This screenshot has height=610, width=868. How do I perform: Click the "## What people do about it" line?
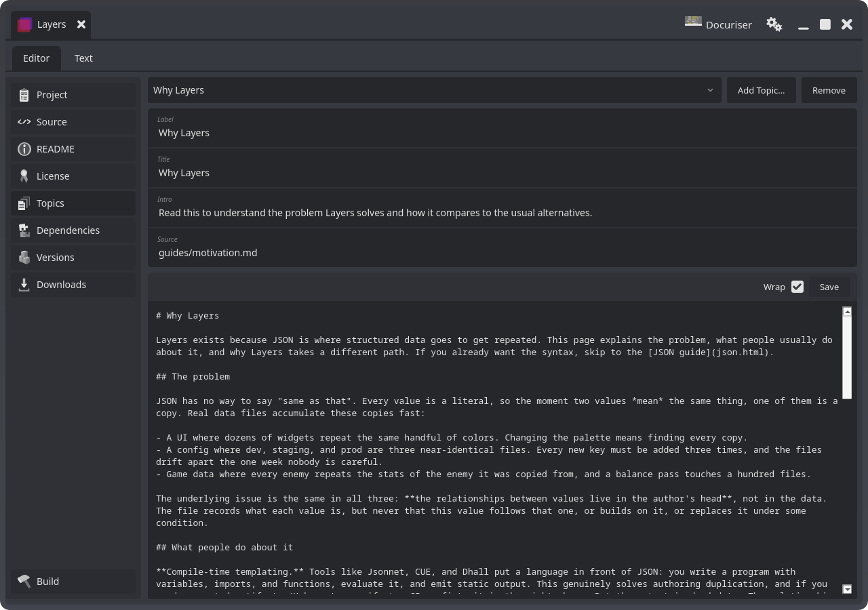224,548
